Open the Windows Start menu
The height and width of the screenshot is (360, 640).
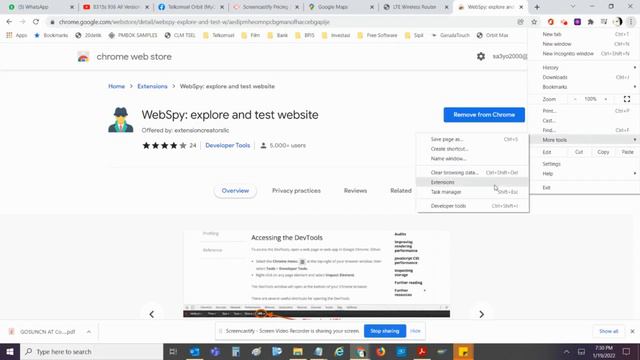pyautogui.click(x=10, y=351)
